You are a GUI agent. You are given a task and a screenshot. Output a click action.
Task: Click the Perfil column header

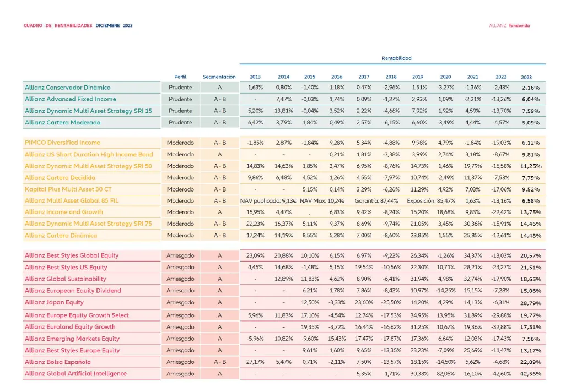coord(180,77)
